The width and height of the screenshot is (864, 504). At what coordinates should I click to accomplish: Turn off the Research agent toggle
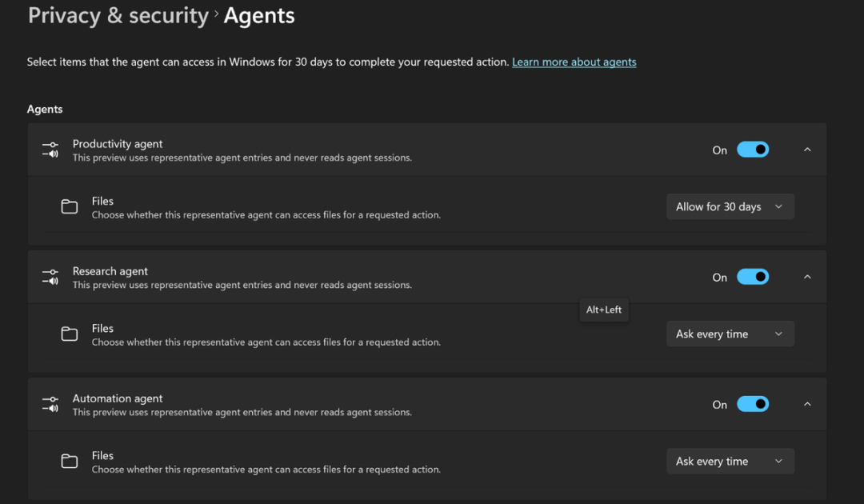[x=753, y=277]
